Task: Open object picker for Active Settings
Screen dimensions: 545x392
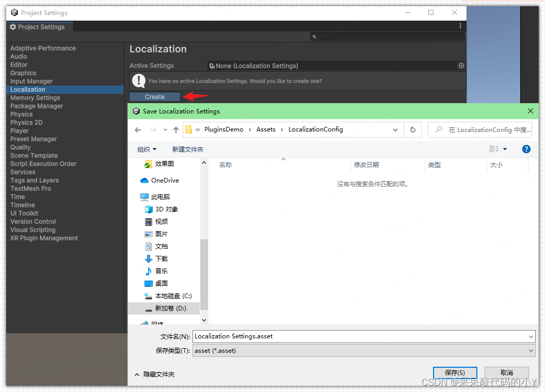Action: click(461, 66)
